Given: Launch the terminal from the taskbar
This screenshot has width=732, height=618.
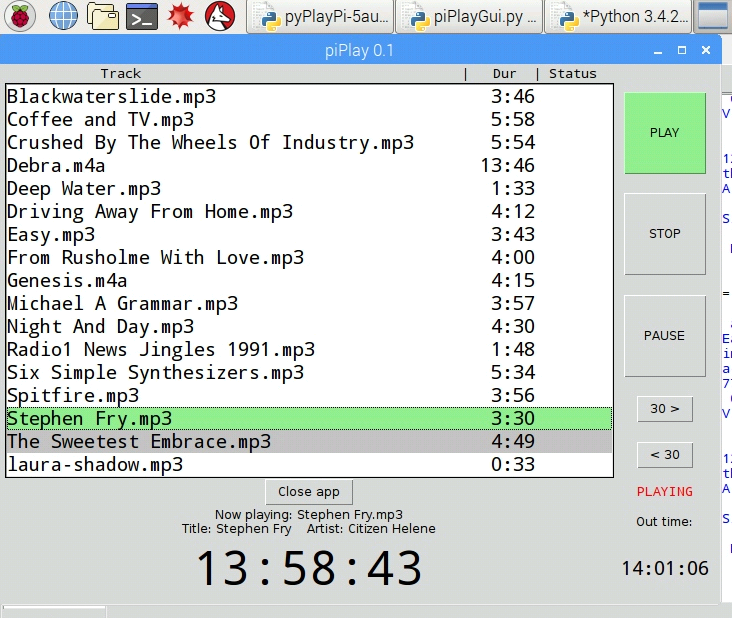Looking at the screenshot, I should coord(144,15).
